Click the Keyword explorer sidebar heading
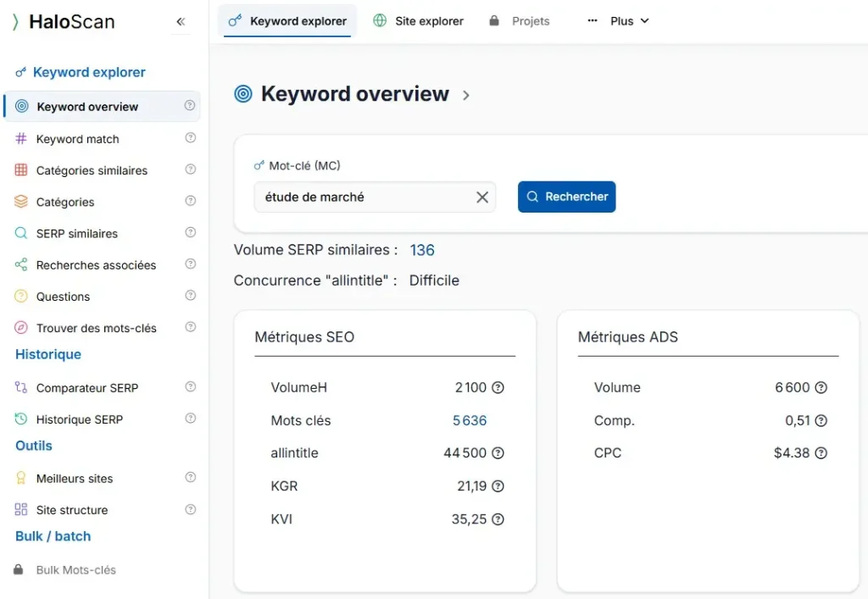Screen dimensions: 868x599 (88, 72)
